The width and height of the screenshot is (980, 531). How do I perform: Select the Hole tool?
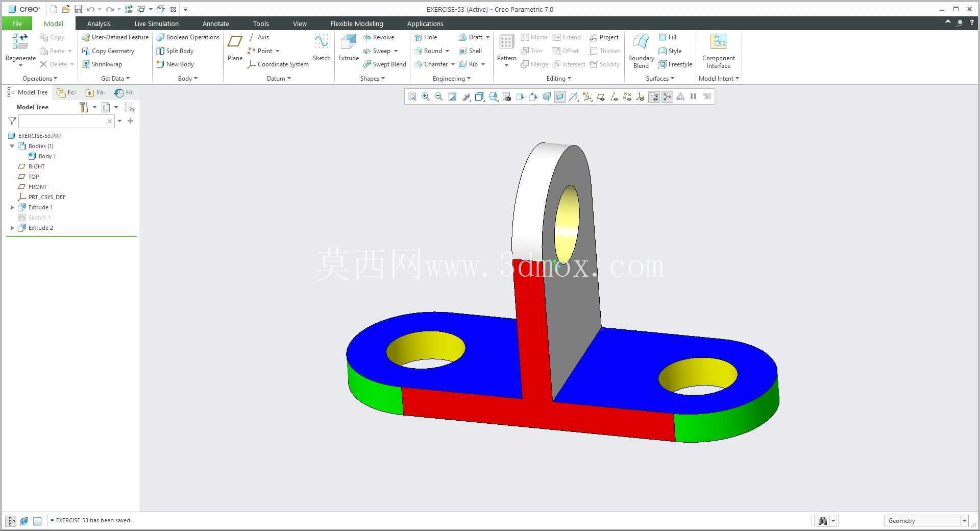coord(426,37)
